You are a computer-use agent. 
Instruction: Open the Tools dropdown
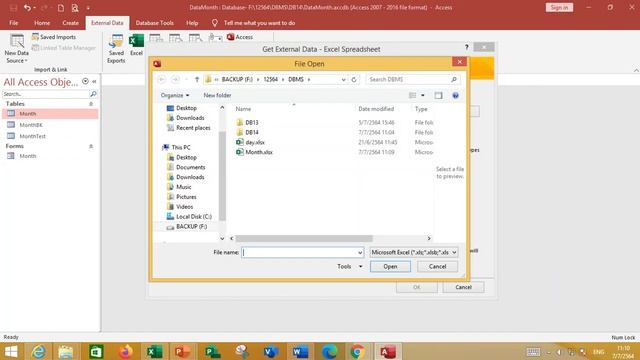click(349, 267)
